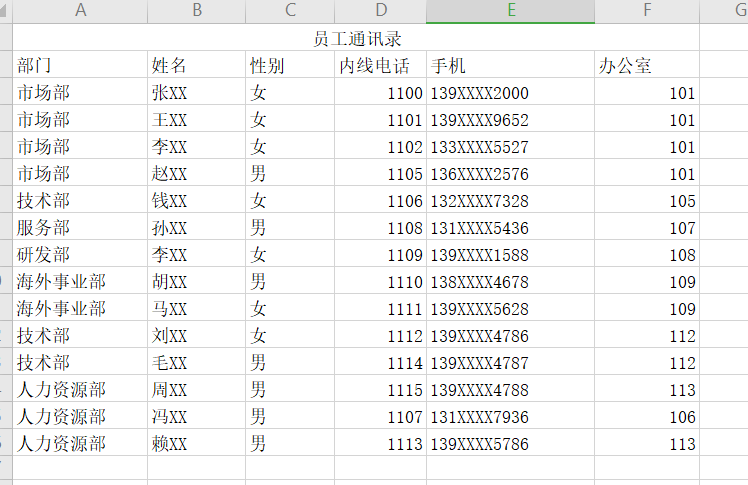Select name cell 毛XX
Image resolution: width=748 pixels, height=485 pixels.
pos(197,361)
